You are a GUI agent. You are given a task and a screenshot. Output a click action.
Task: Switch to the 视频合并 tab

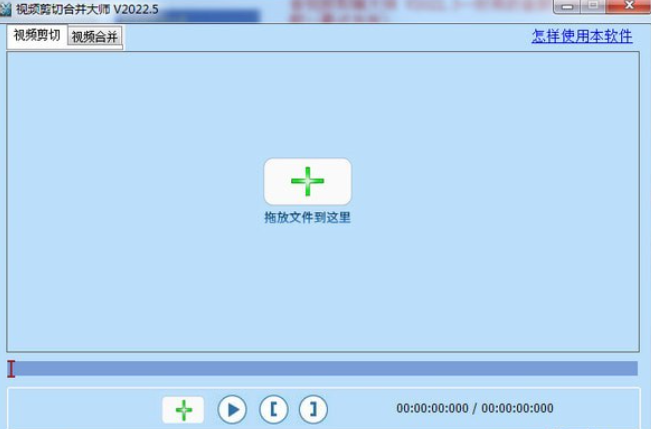[95, 37]
